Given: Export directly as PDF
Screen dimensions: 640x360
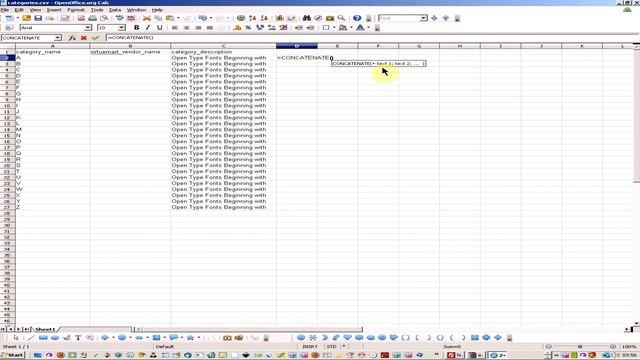Looking at the screenshot, I should (81, 18).
